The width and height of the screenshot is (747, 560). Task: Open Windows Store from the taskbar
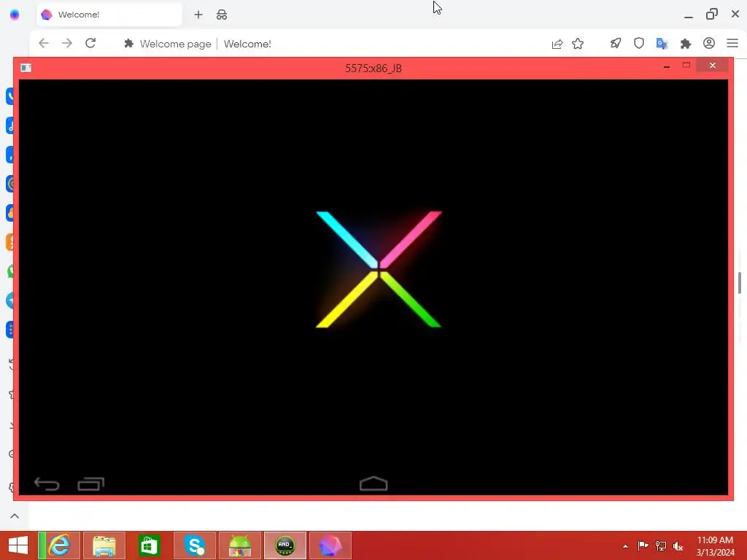[x=149, y=545]
